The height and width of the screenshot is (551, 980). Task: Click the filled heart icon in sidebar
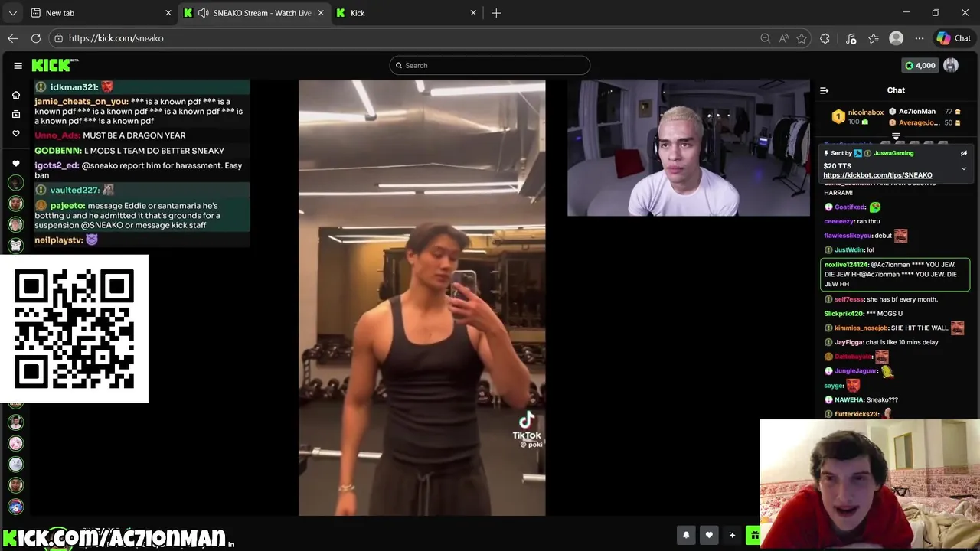pyautogui.click(x=15, y=163)
